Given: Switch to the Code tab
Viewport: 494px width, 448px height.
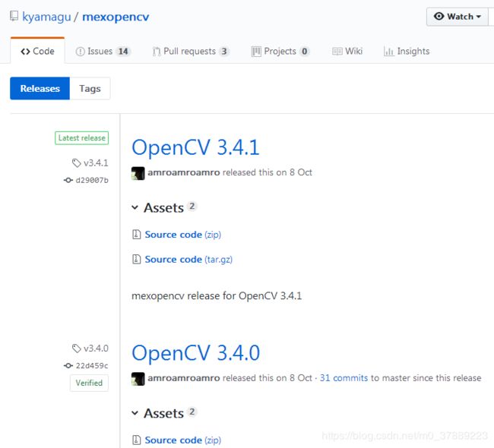Looking at the screenshot, I should pos(37,51).
